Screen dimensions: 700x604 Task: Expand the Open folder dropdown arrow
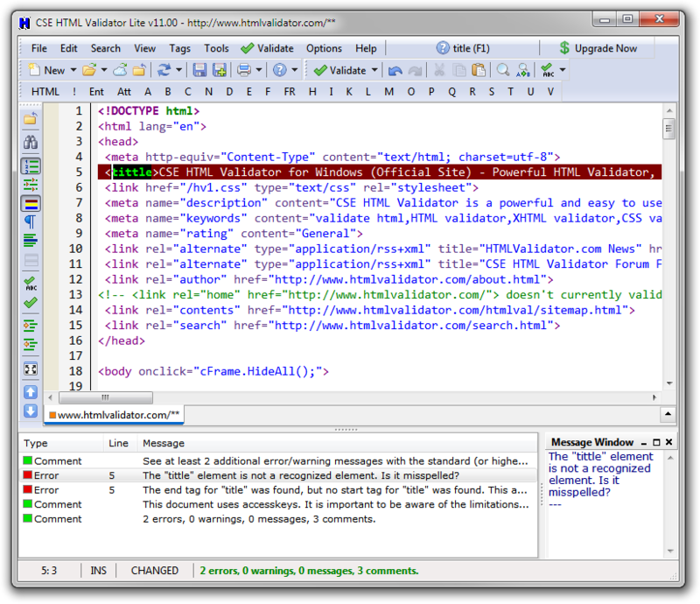point(104,70)
